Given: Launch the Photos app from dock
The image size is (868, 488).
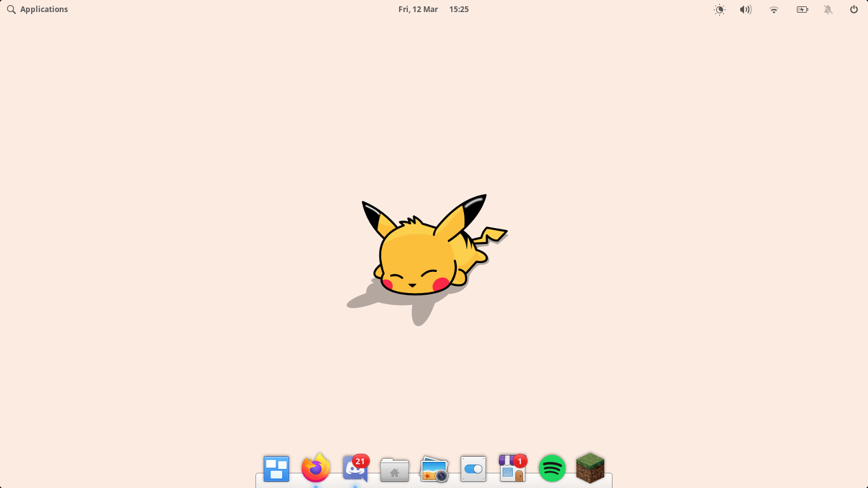Looking at the screenshot, I should (435, 470).
